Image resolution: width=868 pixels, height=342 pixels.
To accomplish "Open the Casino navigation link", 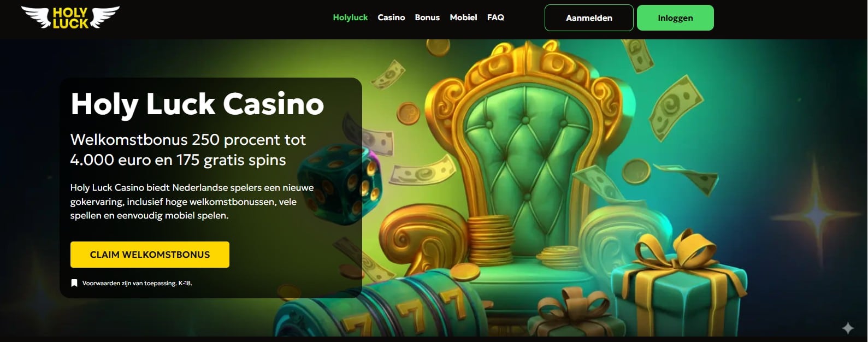I will pos(391,17).
